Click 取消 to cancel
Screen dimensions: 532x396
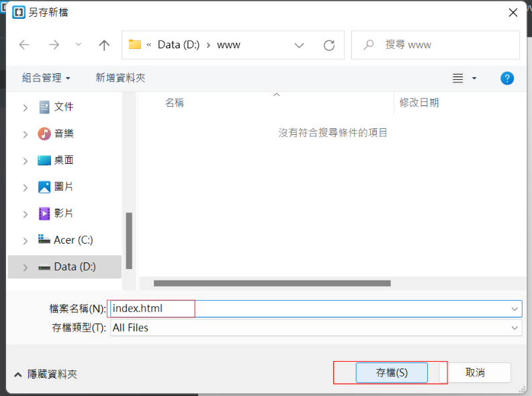pos(475,373)
